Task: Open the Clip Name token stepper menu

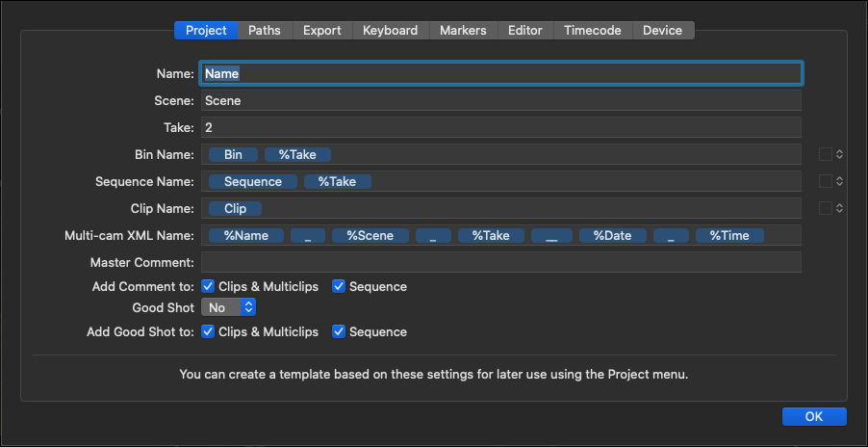Action: coord(840,208)
